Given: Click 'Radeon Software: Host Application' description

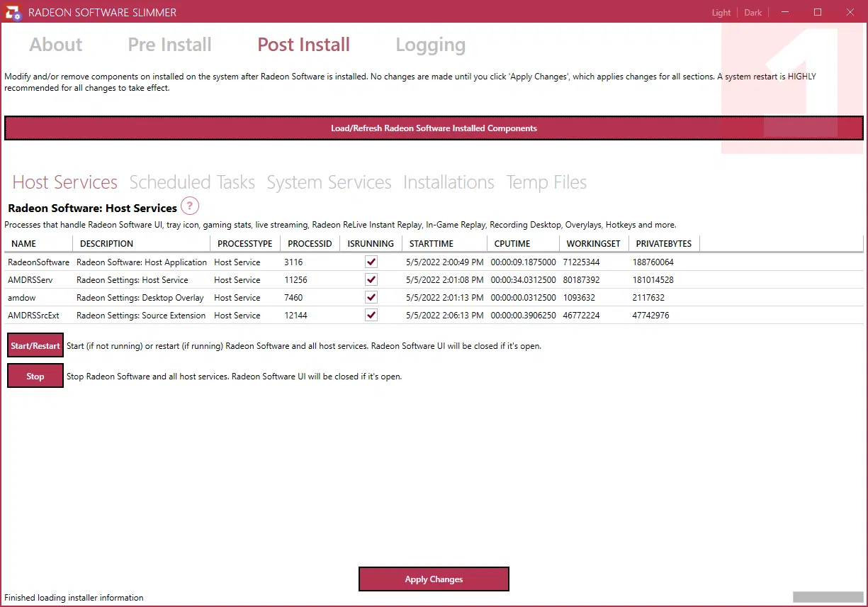Looking at the screenshot, I should (142, 262).
